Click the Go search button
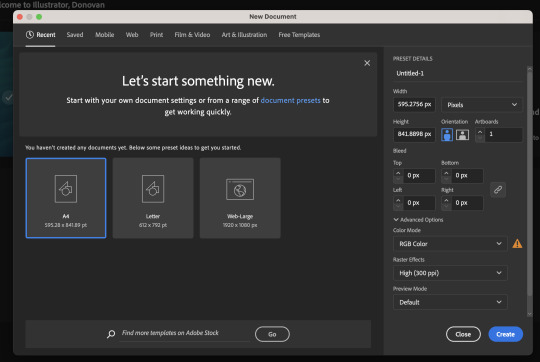The image size is (540, 362). click(272, 334)
